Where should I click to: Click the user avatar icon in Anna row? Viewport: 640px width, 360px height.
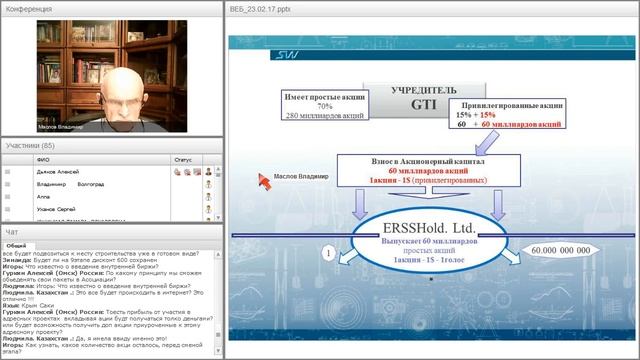click(209, 197)
